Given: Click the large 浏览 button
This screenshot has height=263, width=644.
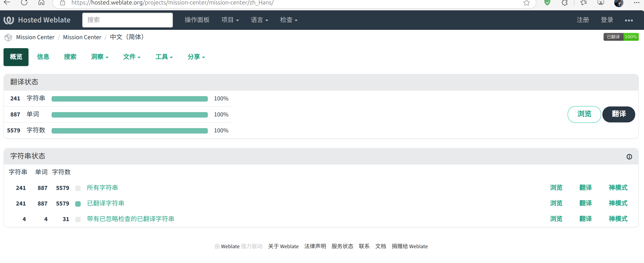Looking at the screenshot, I should tap(584, 114).
